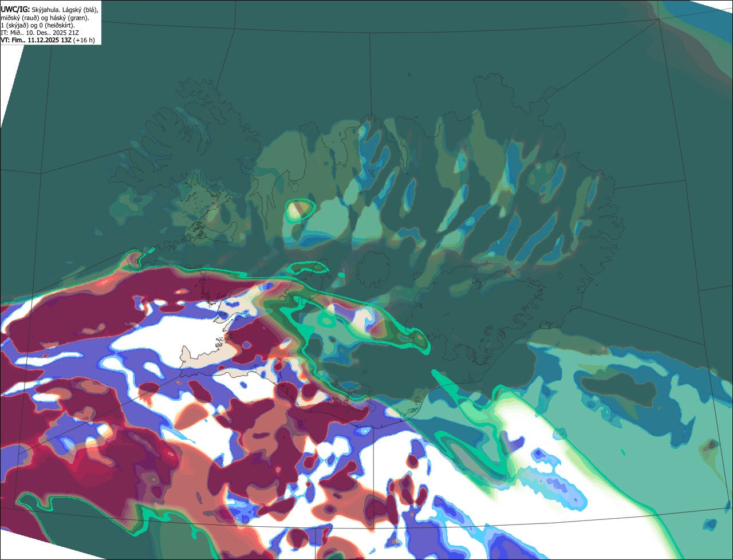The image size is (733, 560).
Task: Click the 'háský (græn).' legend text
Action: [69, 18]
